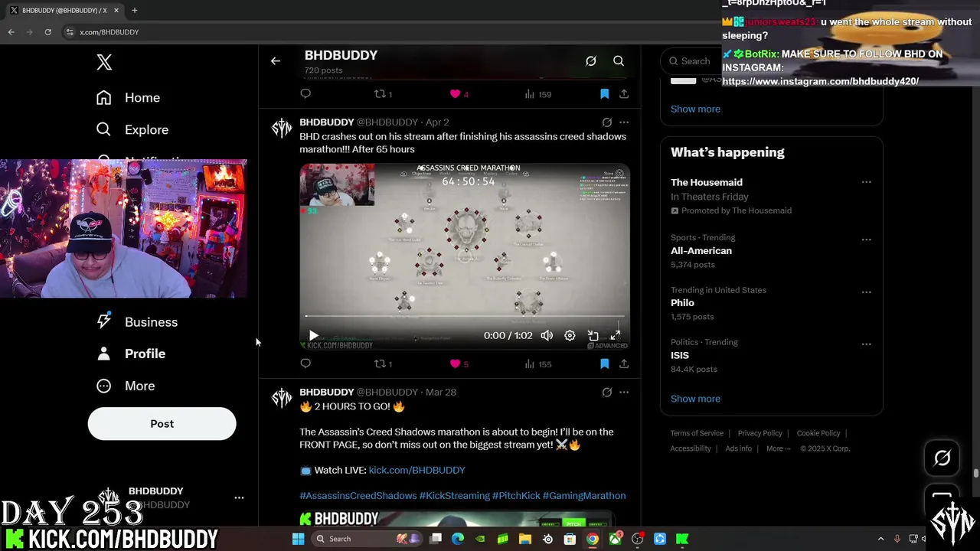Viewport: 980px width, 551px height.
Task: Repost the Apr 2 post
Action: [x=383, y=364]
